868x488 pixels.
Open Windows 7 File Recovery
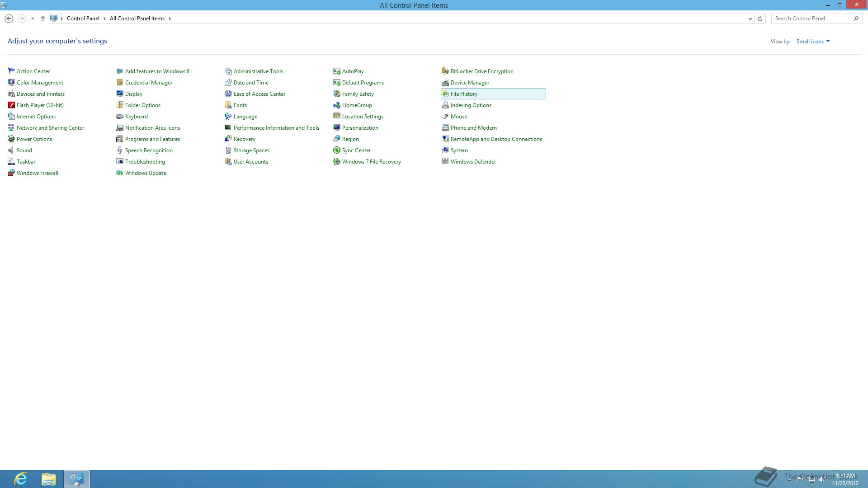(x=371, y=162)
